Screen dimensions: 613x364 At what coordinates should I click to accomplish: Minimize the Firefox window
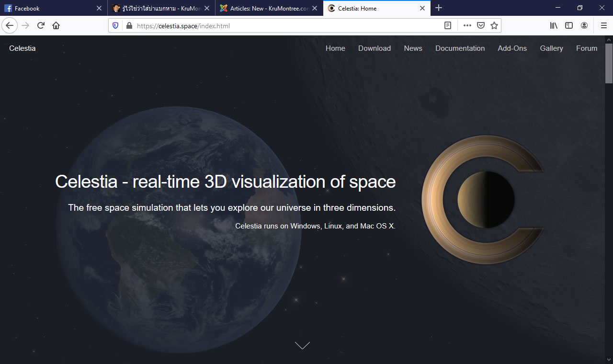click(558, 8)
